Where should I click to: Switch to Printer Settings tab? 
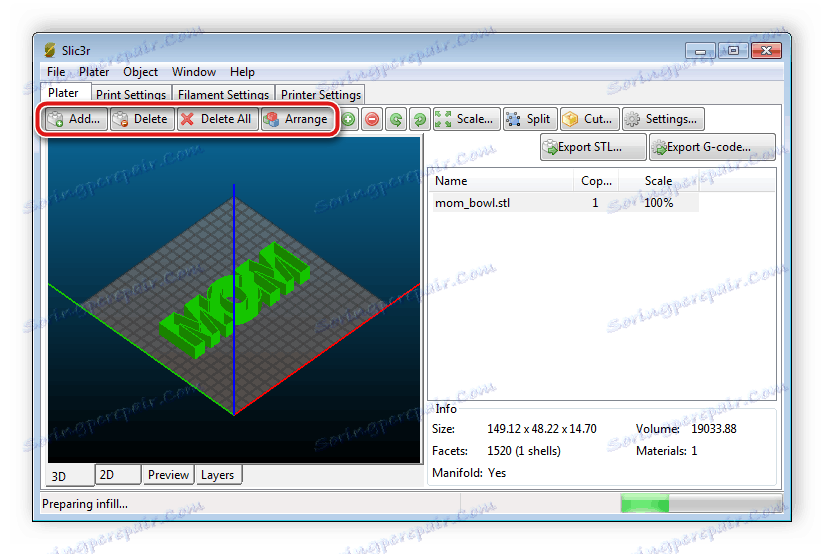321,95
